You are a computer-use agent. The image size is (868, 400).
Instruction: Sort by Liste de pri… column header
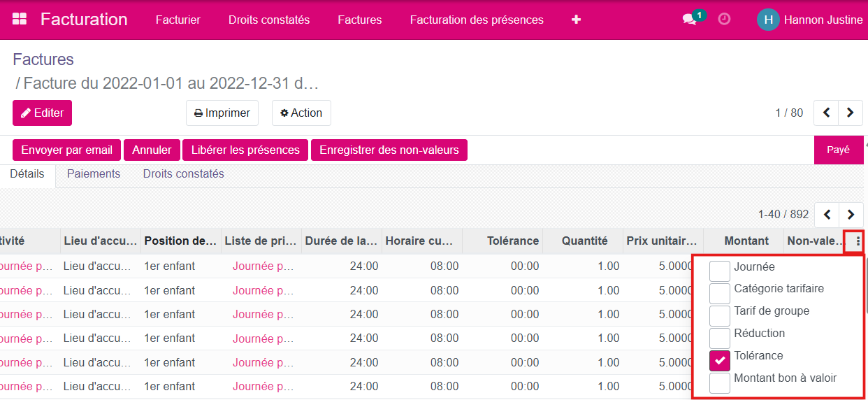pos(261,241)
